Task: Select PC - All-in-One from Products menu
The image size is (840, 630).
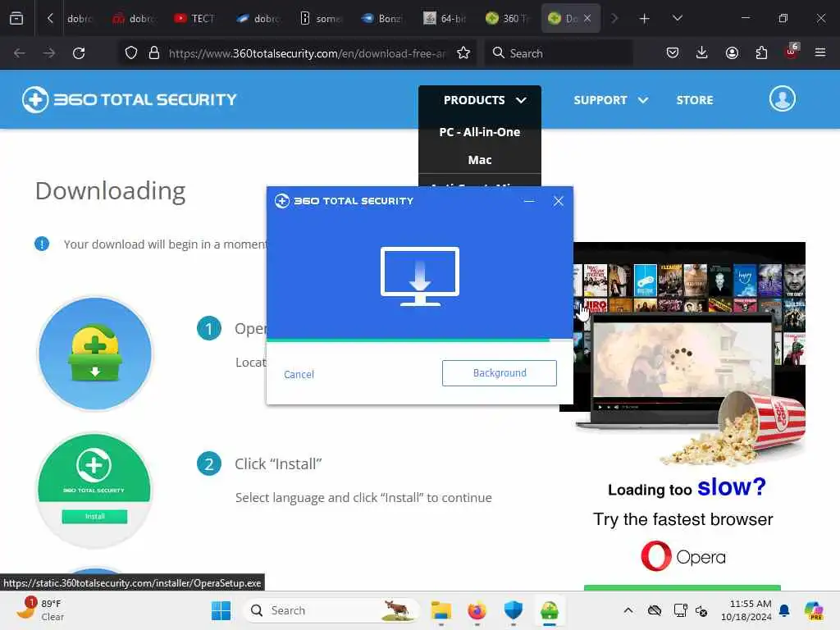Action: (479, 132)
